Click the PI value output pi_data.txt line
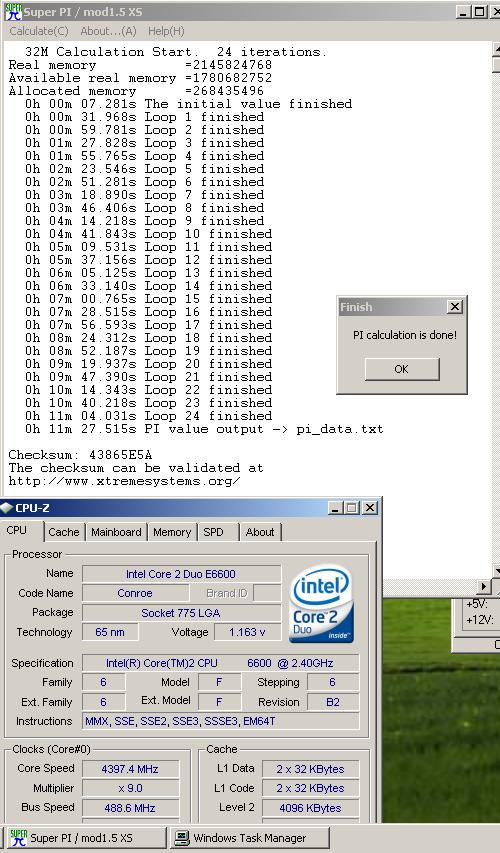Image resolution: width=500 pixels, height=853 pixels. point(204,429)
